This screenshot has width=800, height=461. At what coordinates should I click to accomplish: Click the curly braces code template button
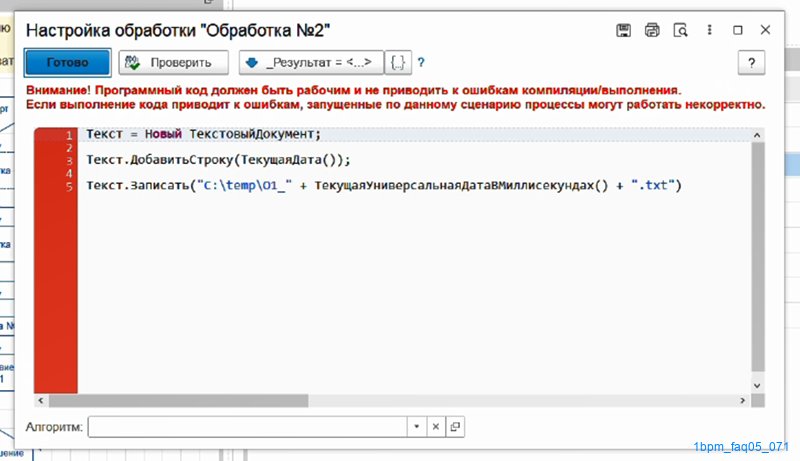[x=398, y=63]
